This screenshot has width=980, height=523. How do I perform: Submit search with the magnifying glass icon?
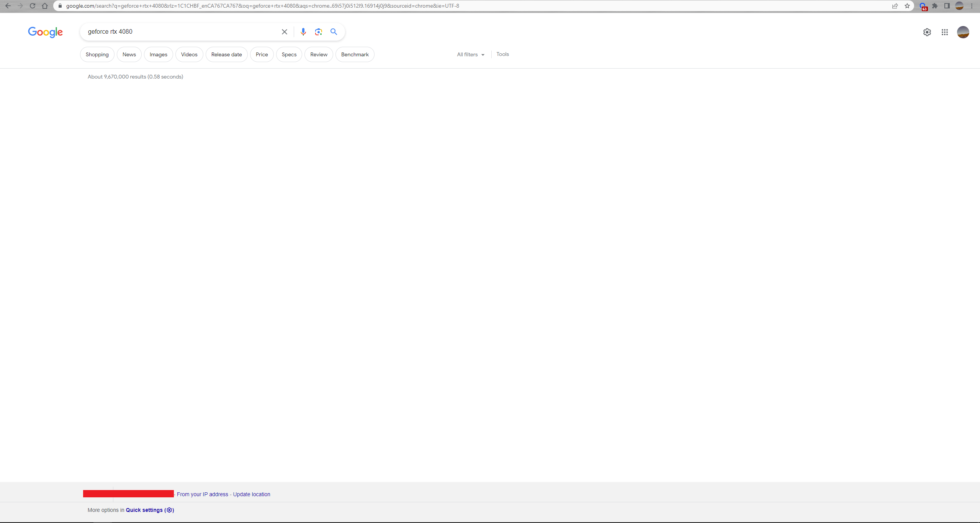[x=334, y=32]
